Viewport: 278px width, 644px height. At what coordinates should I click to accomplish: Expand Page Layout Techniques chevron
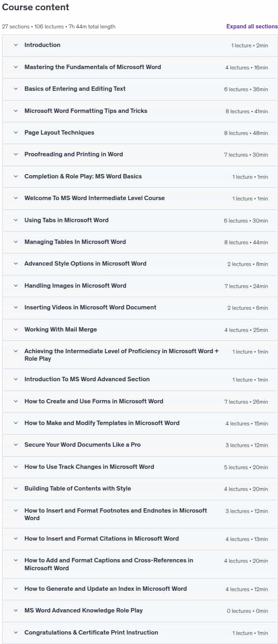click(16, 133)
